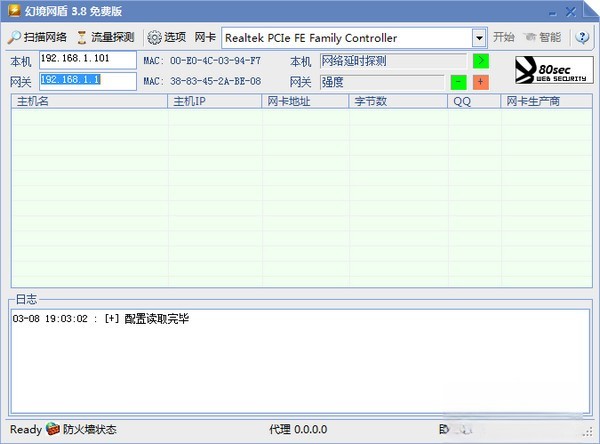
Task: Click the gateway IP field 192.168.1.1
Action: pyautogui.click(x=88, y=81)
